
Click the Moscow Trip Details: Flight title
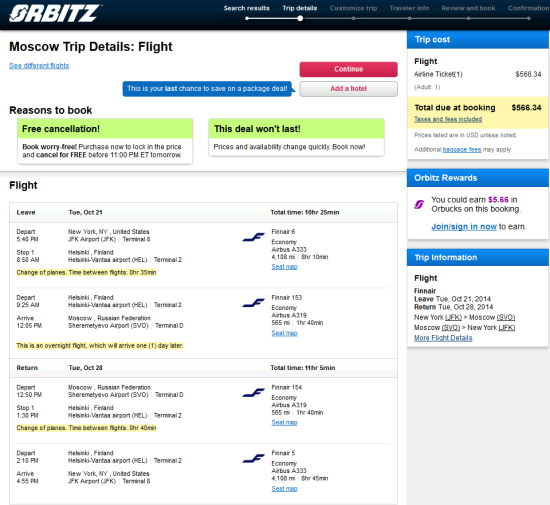(x=91, y=47)
